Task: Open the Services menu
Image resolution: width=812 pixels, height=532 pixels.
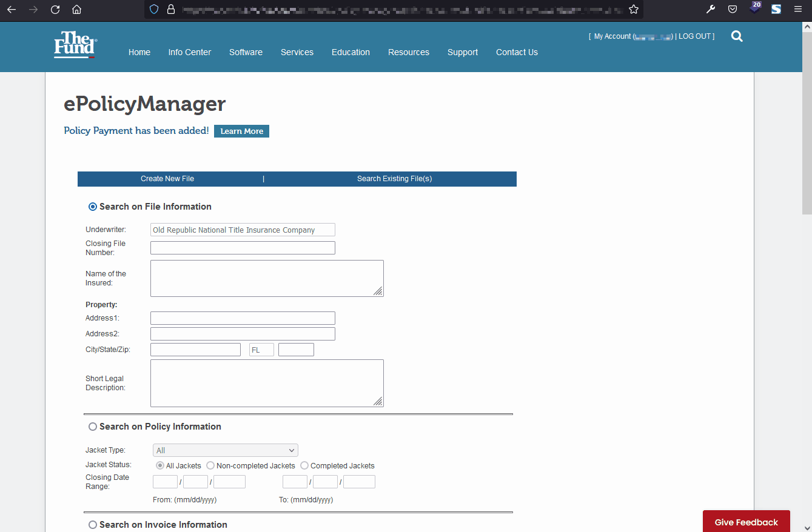Action: tap(297, 52)
